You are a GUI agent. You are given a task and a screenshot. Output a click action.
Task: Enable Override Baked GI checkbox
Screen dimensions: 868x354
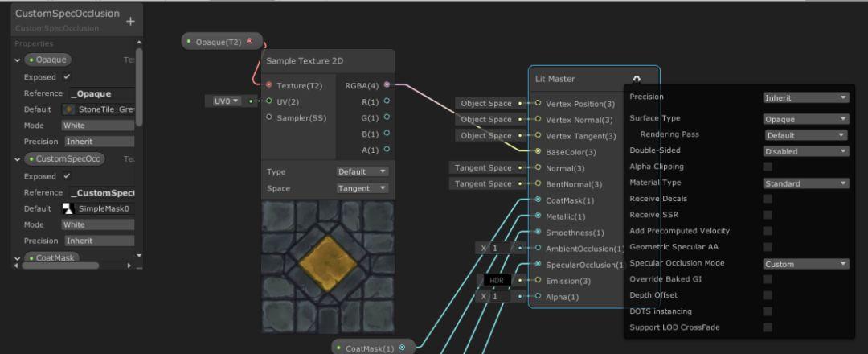click(768, 278)
